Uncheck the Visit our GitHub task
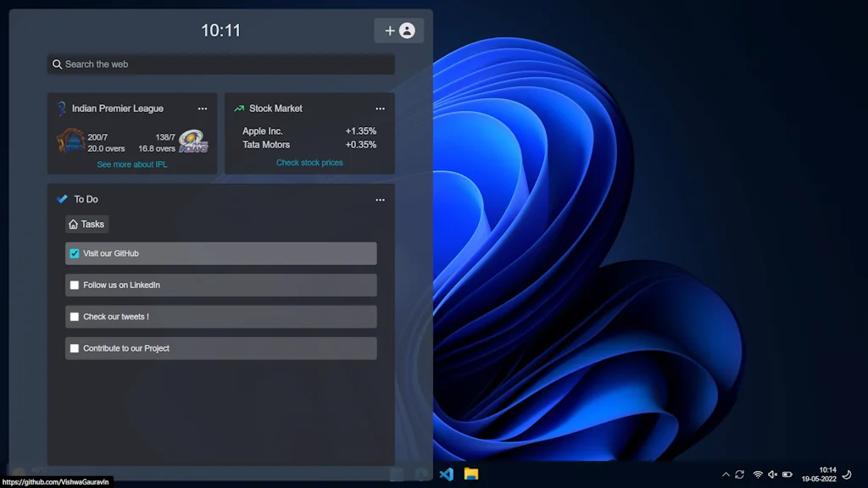The height and width of the screenshot is (488, 868). pyautogui.click(x=75, y=253)
